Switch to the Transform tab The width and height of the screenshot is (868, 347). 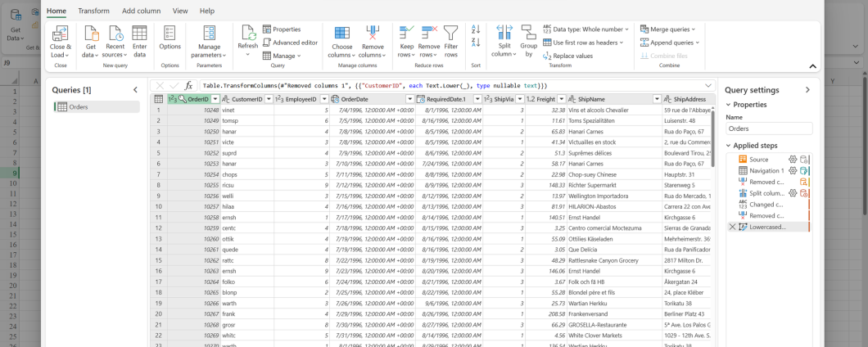(93, 11)
